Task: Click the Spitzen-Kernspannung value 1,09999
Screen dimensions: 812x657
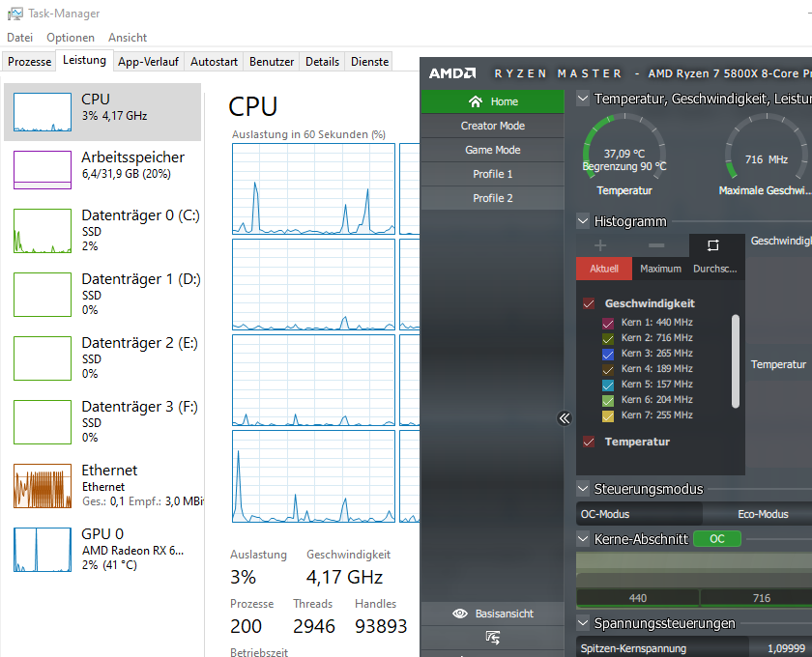Action: pos(786,648)
